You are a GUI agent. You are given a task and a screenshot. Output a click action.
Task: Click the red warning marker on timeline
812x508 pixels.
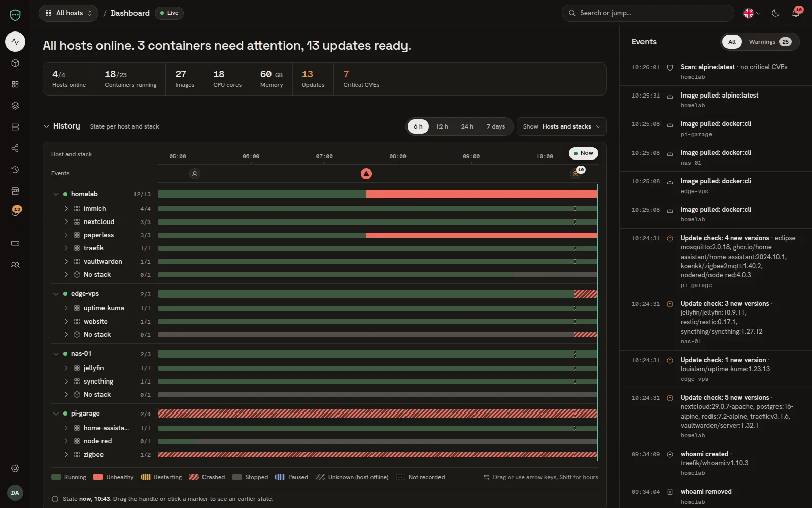tap(366, 174)
